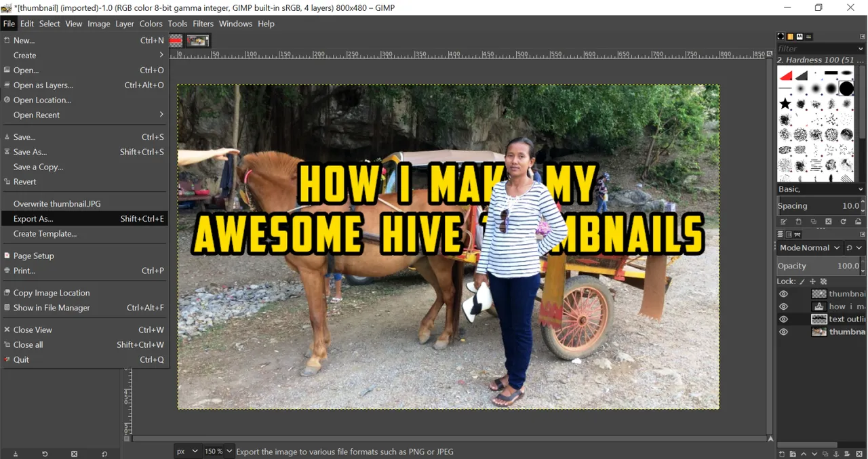This screenshot has height=459, width=868.
Task: Open the Layer menu in menu bar
Action: (x=125, y=24)
